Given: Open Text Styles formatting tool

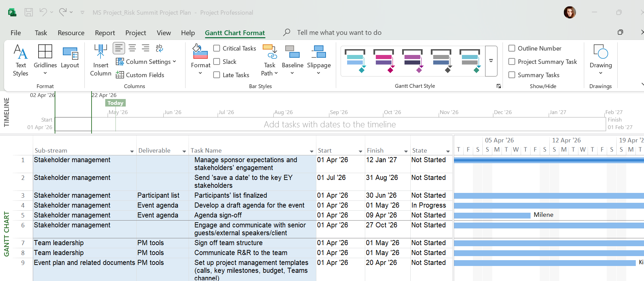Looking at the screenshot, I should click(x=20, y=60).
